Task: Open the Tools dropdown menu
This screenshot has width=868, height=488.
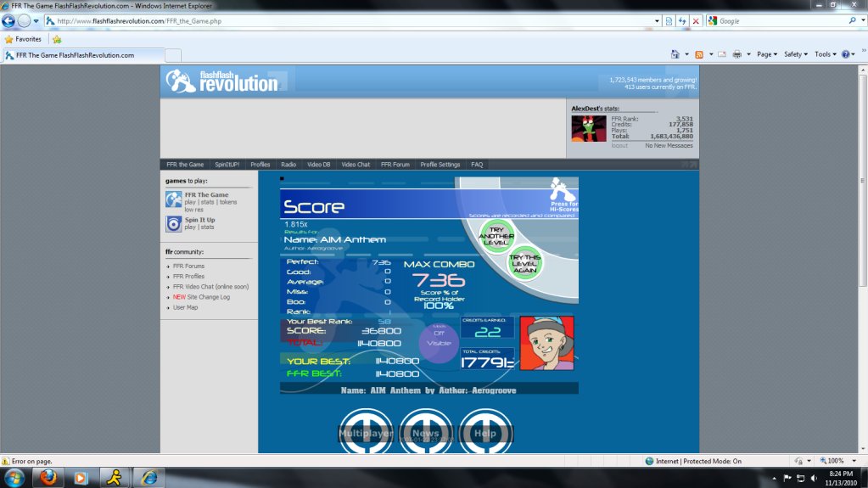Action: tap(824, 54)
